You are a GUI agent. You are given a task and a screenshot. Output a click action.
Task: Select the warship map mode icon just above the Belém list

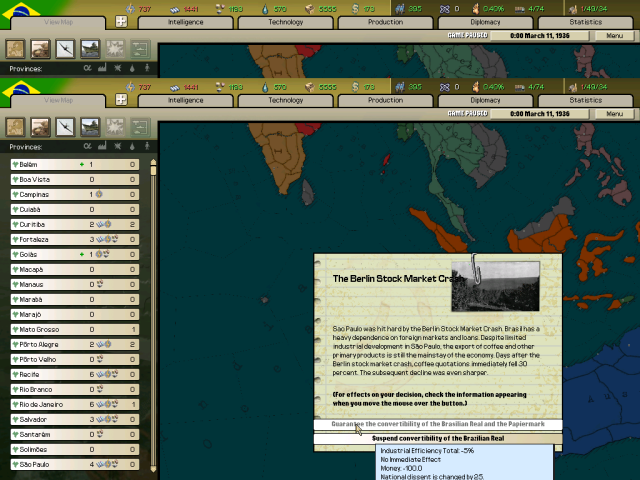point(90,127)
